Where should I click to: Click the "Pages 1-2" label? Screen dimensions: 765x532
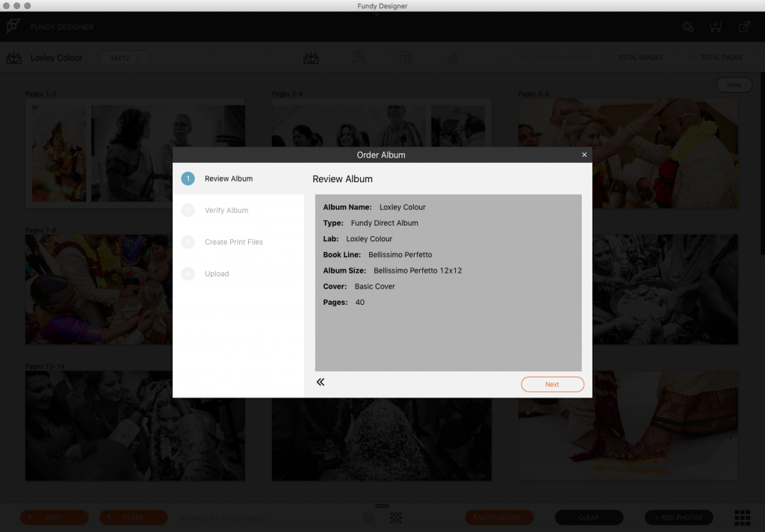pyautogui.click(x=41, y=93)
